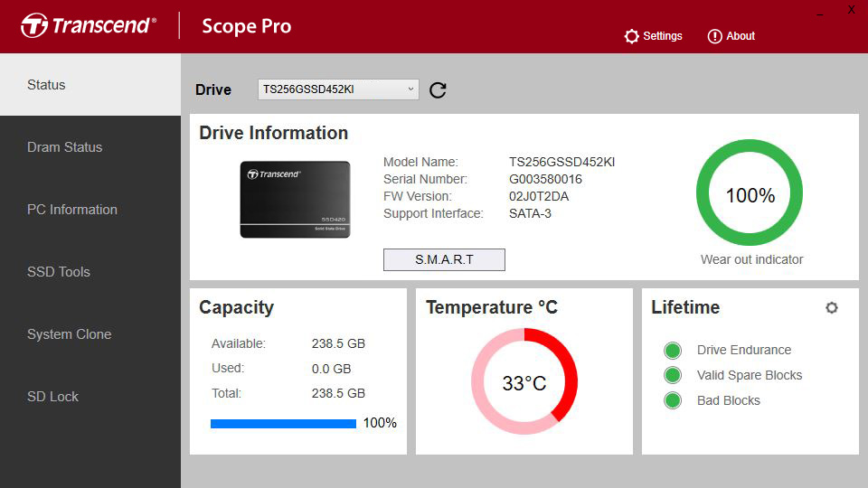Click the Drive Information heading
This screenshot has width=868, height=488.
[273, 133]
